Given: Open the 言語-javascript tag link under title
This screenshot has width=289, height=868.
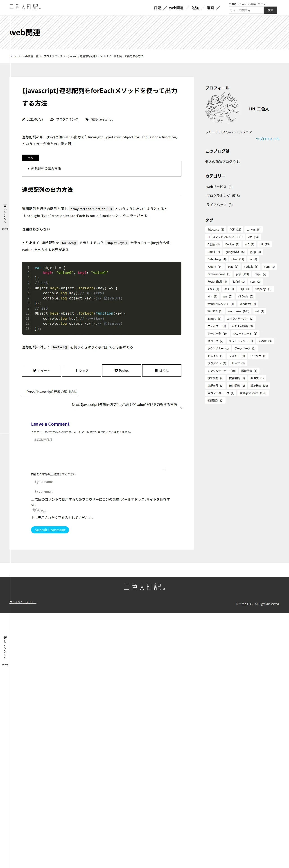Looking at the screenshot, I should 102,119.
